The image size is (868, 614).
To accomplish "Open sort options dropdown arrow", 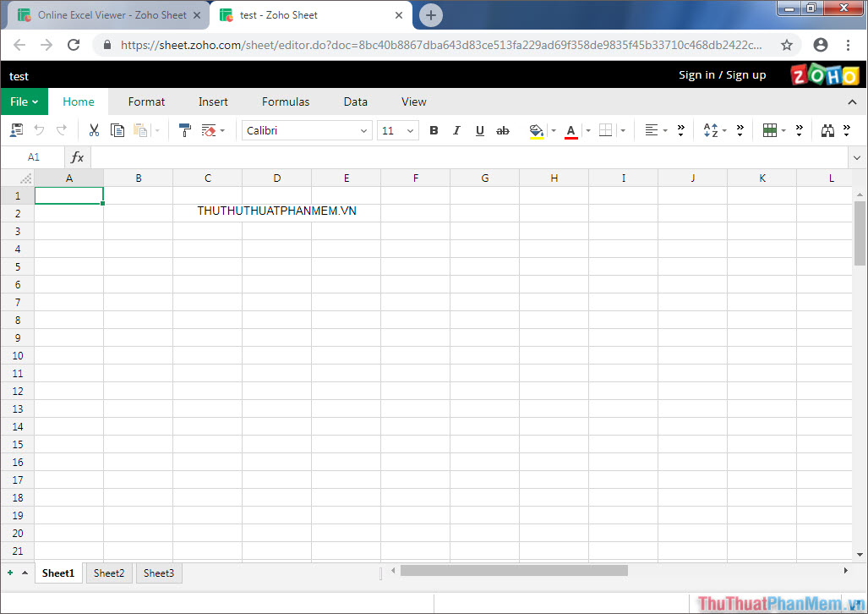I will click(x=724, y=131).
